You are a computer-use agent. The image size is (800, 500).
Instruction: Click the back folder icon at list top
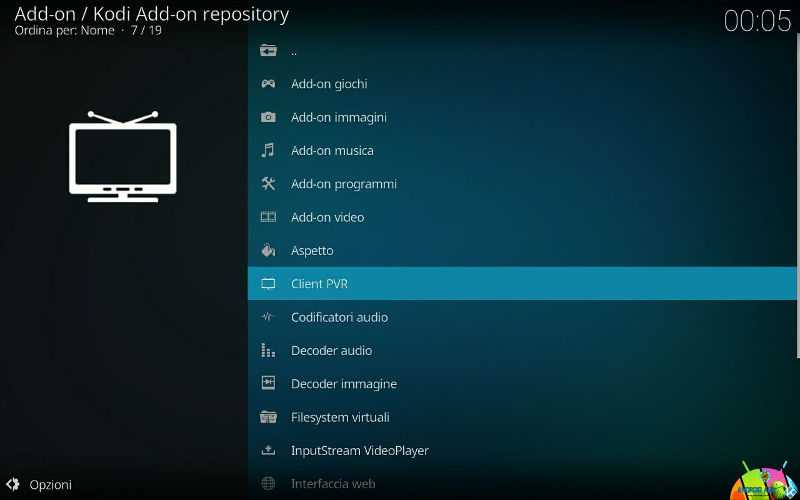[268, 51]
